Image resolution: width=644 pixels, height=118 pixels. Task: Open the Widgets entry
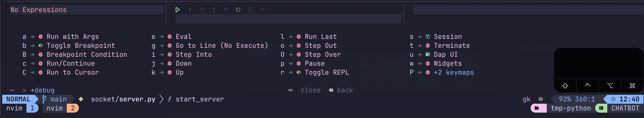click(436, 64)
